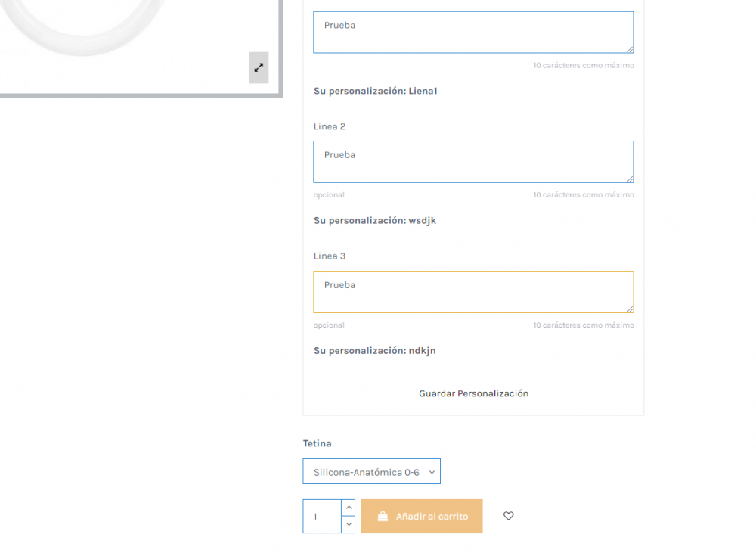
Task: Click the saved text "Su personalización: ndkjn"
Action: click(375, 351)
